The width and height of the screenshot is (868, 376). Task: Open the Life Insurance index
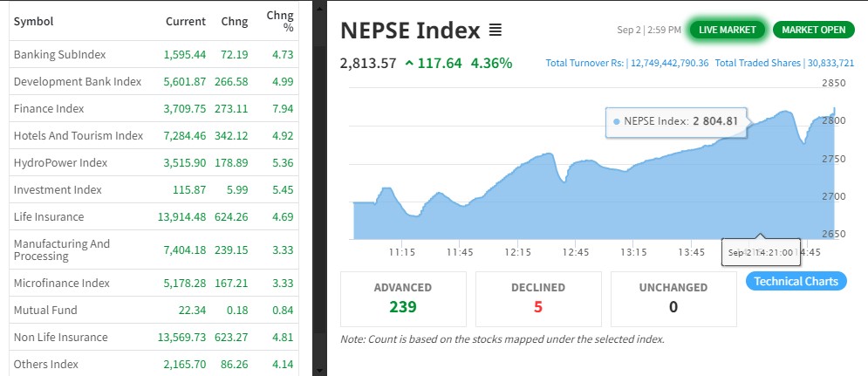[x=49, y=216]
